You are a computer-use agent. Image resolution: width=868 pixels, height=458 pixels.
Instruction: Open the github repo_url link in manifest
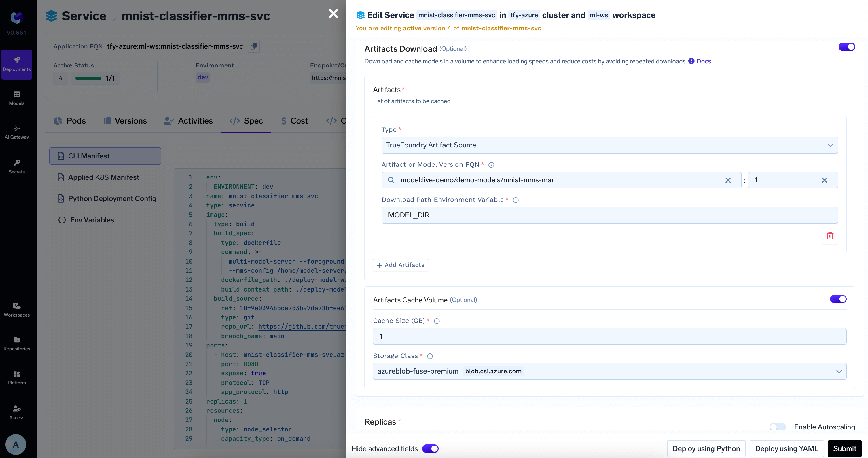click(302, 327)
